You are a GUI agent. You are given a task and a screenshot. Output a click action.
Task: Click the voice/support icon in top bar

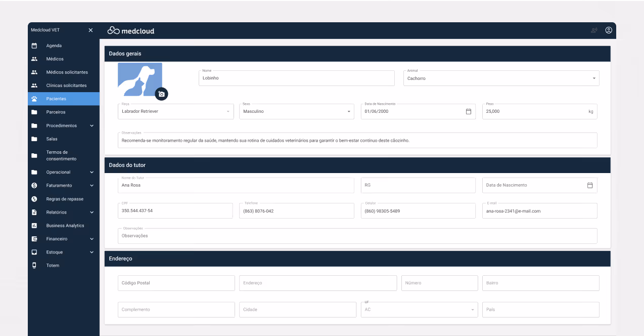(x=594, y=30)
